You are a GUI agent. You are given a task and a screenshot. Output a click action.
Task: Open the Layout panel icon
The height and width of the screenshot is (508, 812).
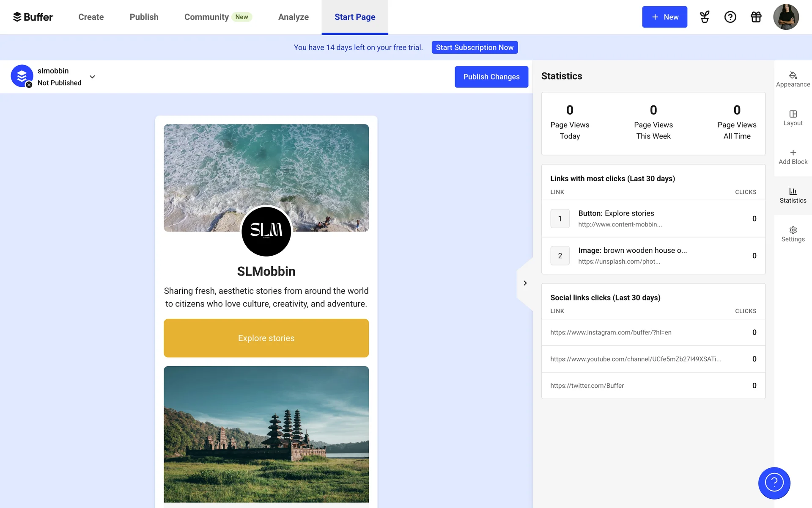coord(793,118)
